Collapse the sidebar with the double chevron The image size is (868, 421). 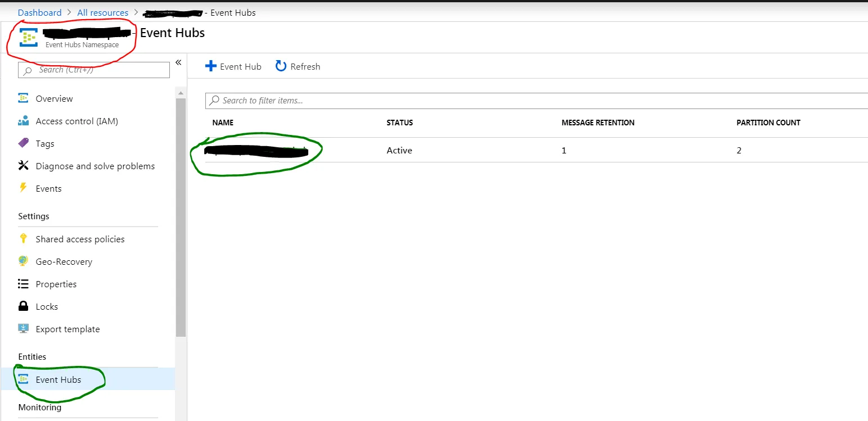(x=178, y=62)
